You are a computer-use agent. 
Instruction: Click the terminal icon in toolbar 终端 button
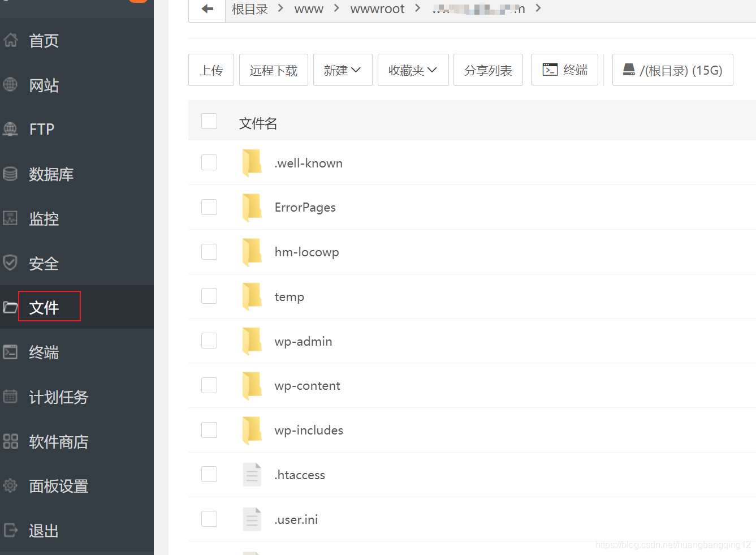550,70
